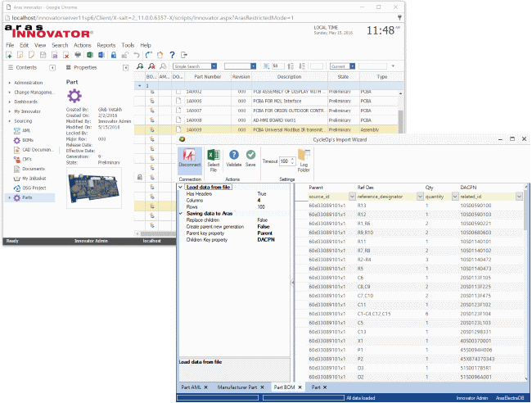Expand the Dashboards tree node
Image resolution: width=532 pixels, height=403 pixels.
(10, 102)
